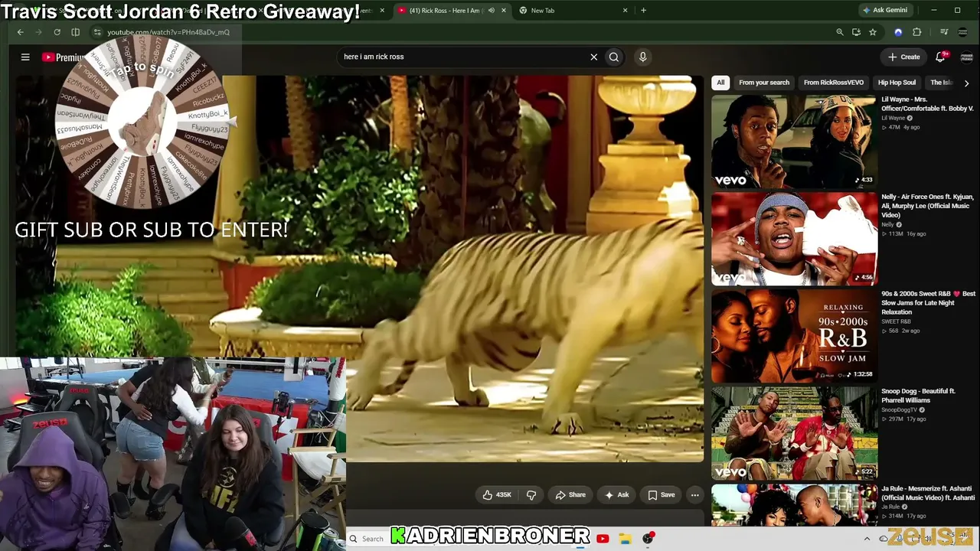
Task: Save the video to a playlist
Action: [661, 495]
